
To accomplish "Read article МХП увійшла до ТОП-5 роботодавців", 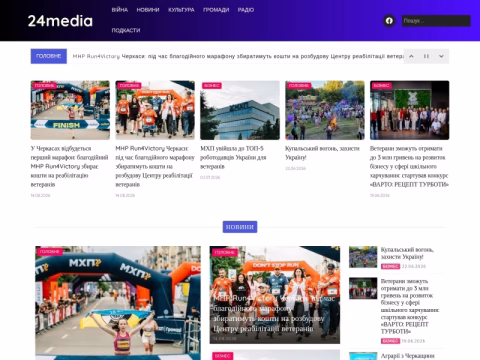I will (x=233, y=157).
